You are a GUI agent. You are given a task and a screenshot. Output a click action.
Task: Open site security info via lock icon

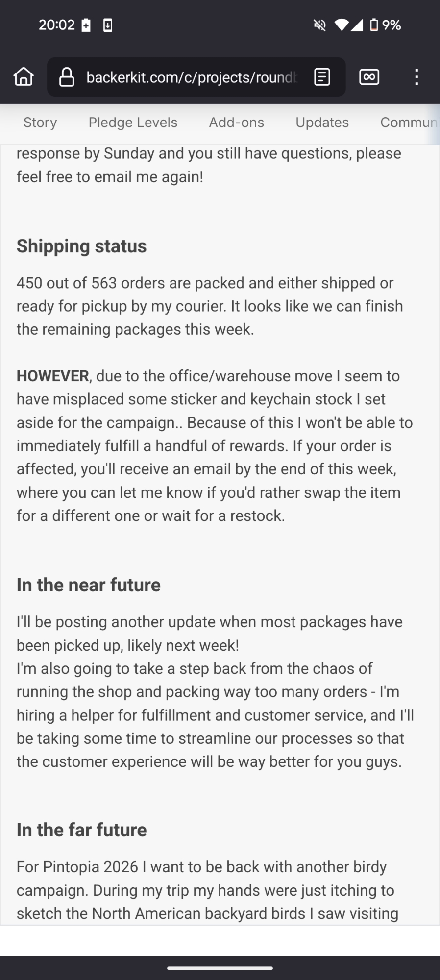pos(67,77)
